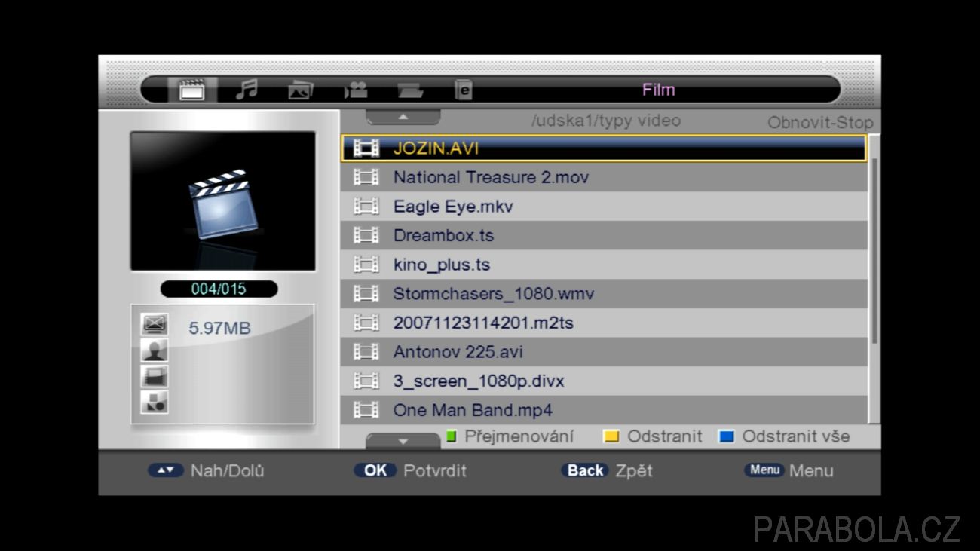Click the OK Potvrdit button
Image resolution: width=980 pixels, height=551 pixels.
click(410, 470)
